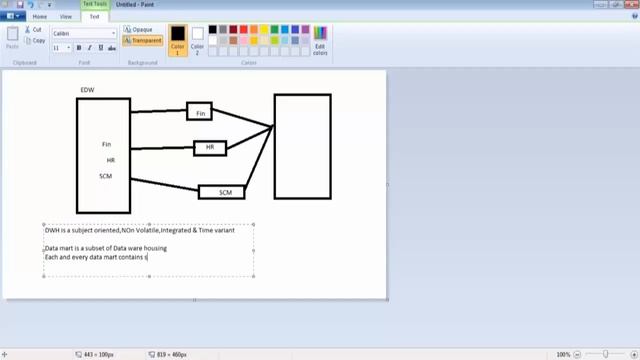Image resolution: width=640 pixels, height=360 pixels.
Task: Toggle Bold formatting
Action: point(79,48)
